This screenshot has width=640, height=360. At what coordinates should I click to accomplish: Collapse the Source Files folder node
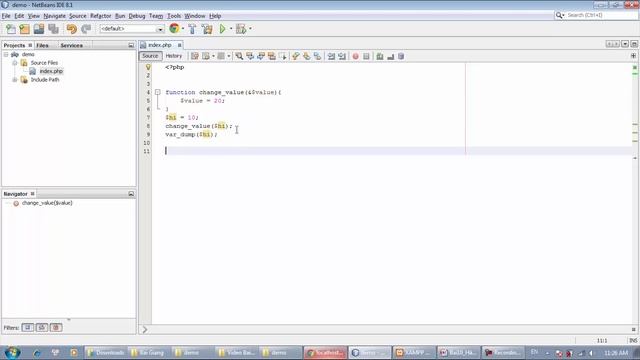15,63
